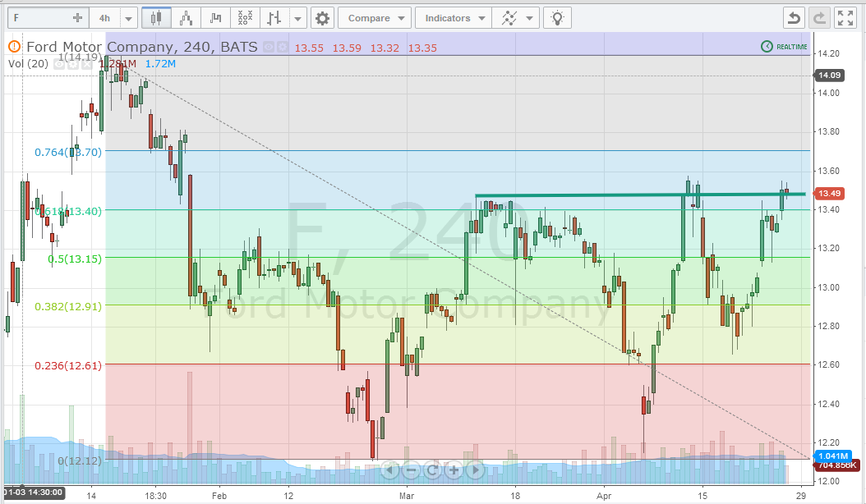Select the green horizontal trend line
The image size is (866, 504).
[640, 195]
